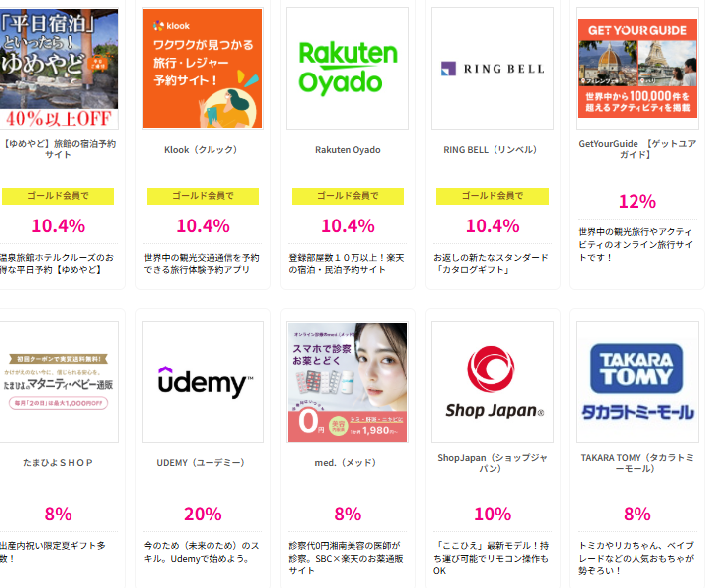The height and width of the screenshot is (588, 707).
Task: Click the Rakuten Oyado green logo
Action: (x=348, y=69)
